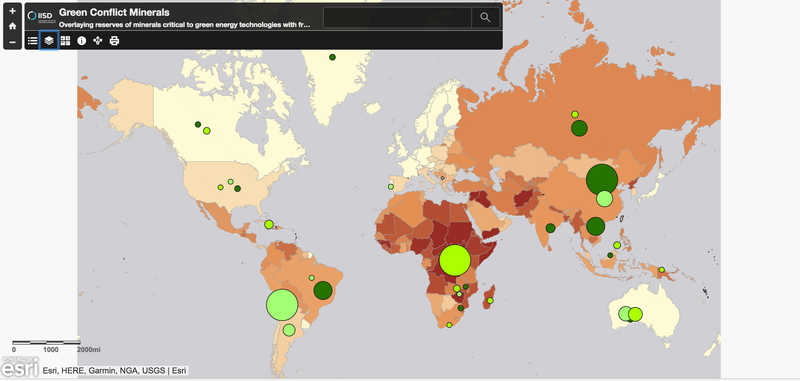
Task: Zoom in on the map
Action: pyautogui.click(x=12, y=11)
